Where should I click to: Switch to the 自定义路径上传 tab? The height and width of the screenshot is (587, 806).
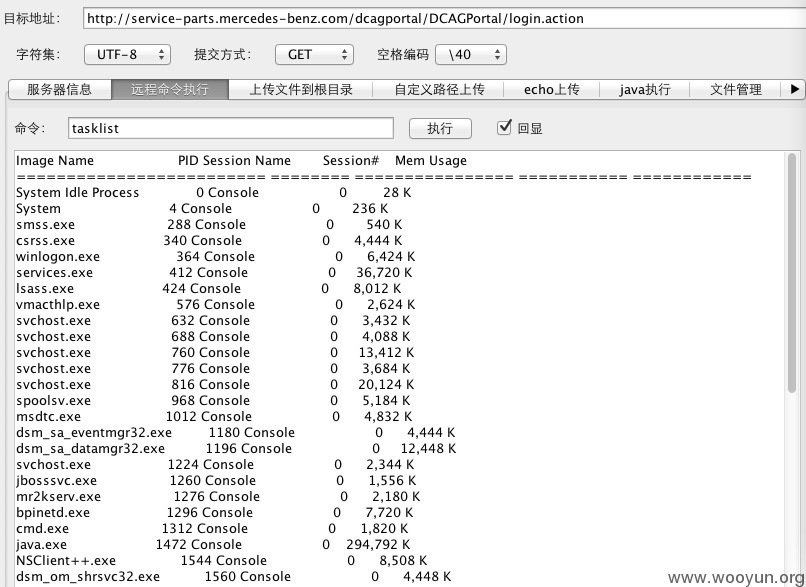click(x=439, y=89)
